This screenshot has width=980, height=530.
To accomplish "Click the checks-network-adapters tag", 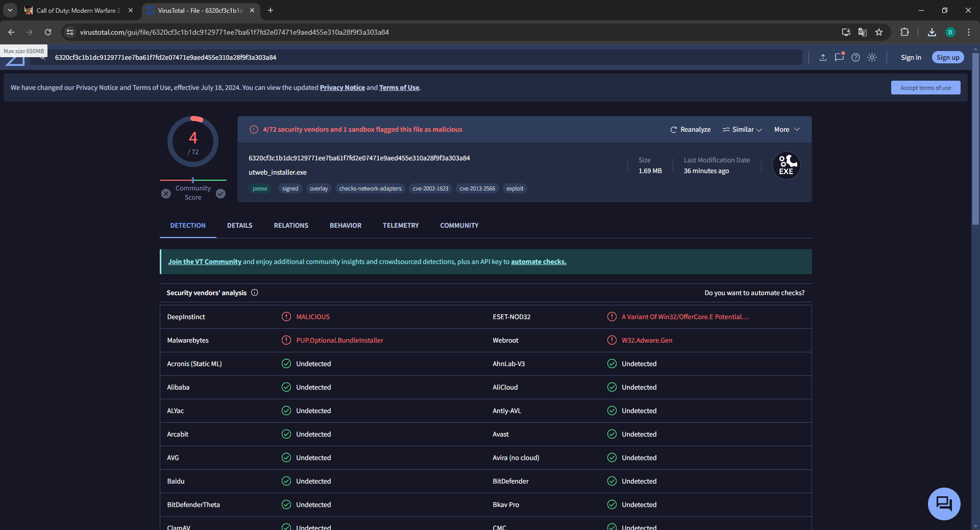I will pyautogui.click(x=371, y=189).
